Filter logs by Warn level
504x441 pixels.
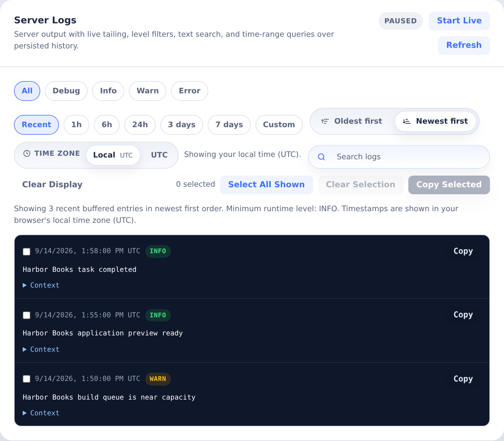pos(148,91)
